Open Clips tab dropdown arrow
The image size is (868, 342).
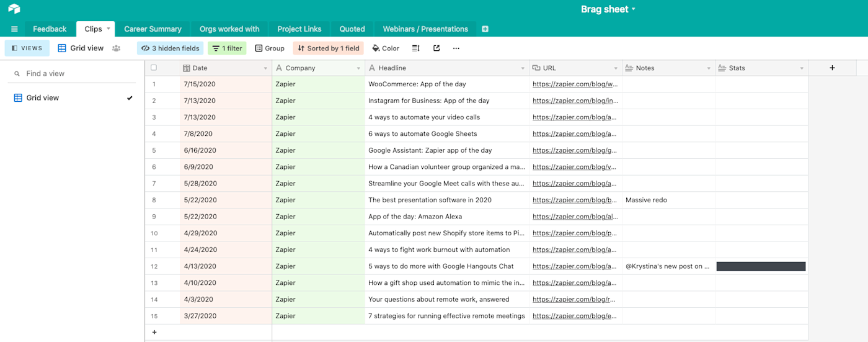108,29
